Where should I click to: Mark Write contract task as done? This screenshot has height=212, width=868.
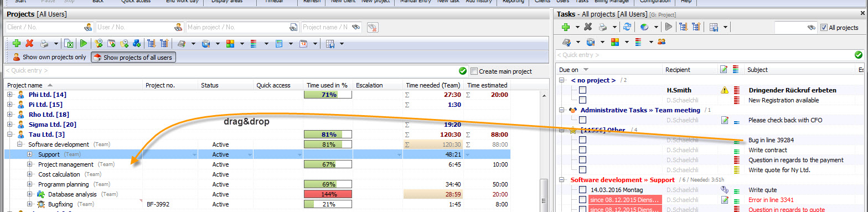click(582, 150)
